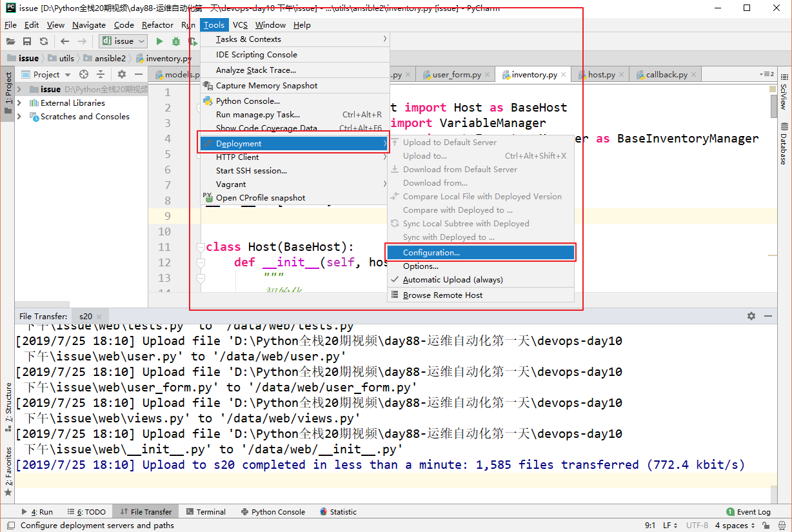This screenshot has height=532, width=792.
Task: Open the Navigate menu
Action: coord(89,25)
